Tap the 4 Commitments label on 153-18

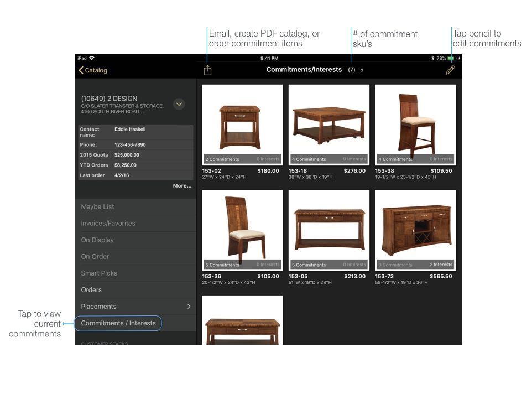pyautogui.click(x=309, y=159)
